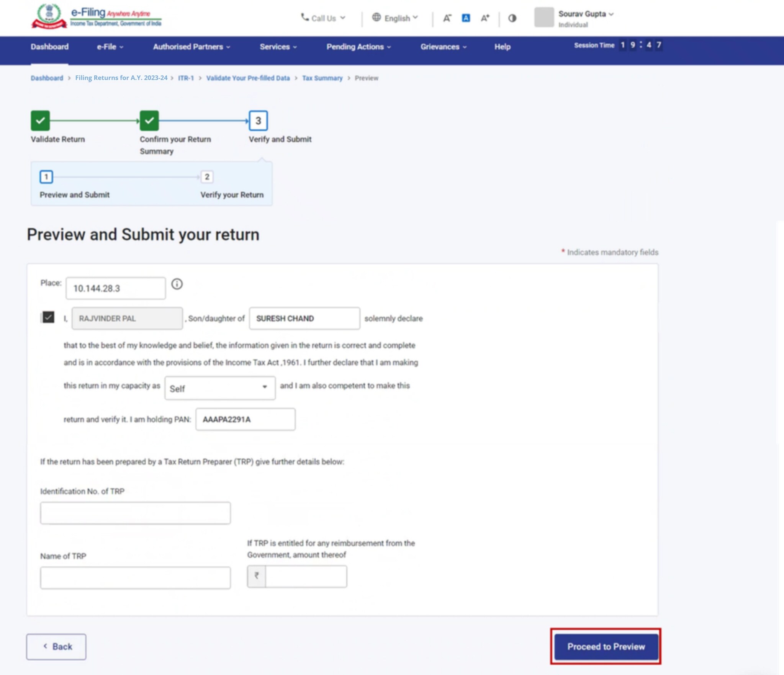This screenshot has width=784, height=675.
Task: Uncheck the declaration checkbox
Action: 48,317
